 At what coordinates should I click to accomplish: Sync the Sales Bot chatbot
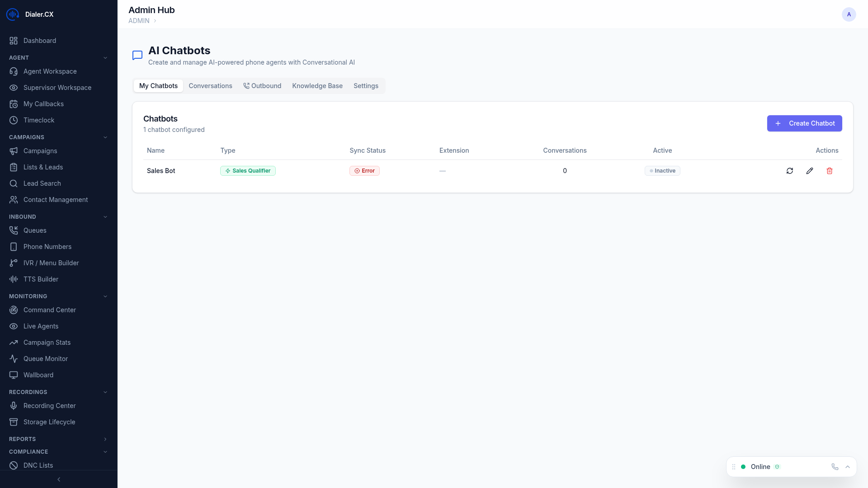(790, 171)
